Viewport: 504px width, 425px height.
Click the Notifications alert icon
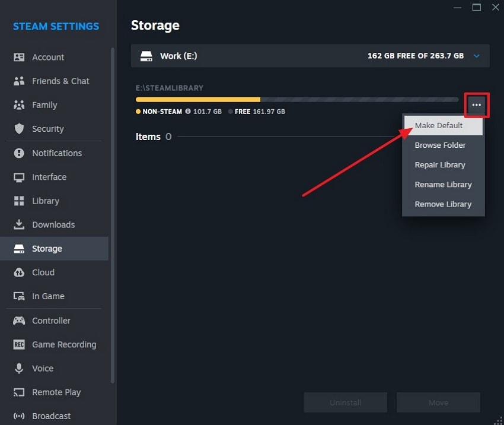tap(19, 153)
